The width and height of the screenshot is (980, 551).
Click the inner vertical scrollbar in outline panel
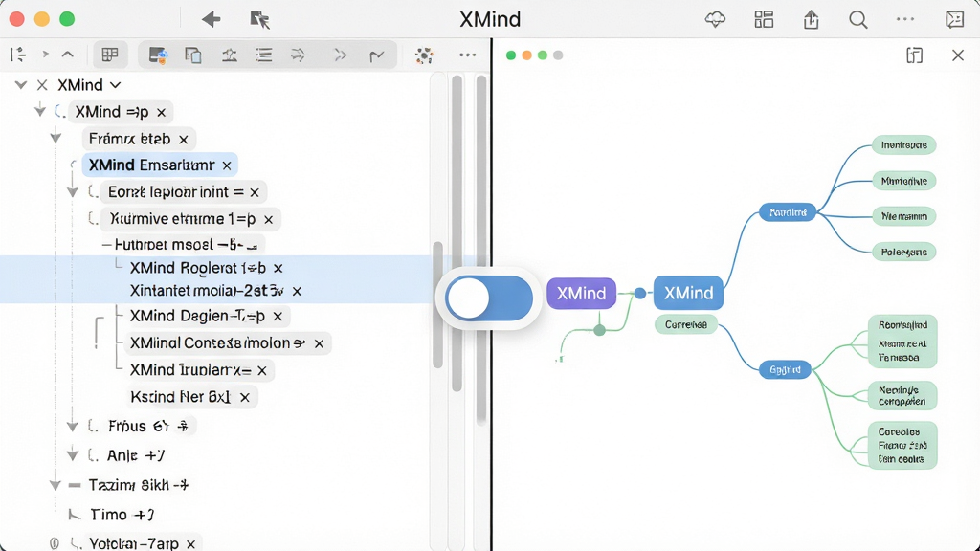point(457,234)
